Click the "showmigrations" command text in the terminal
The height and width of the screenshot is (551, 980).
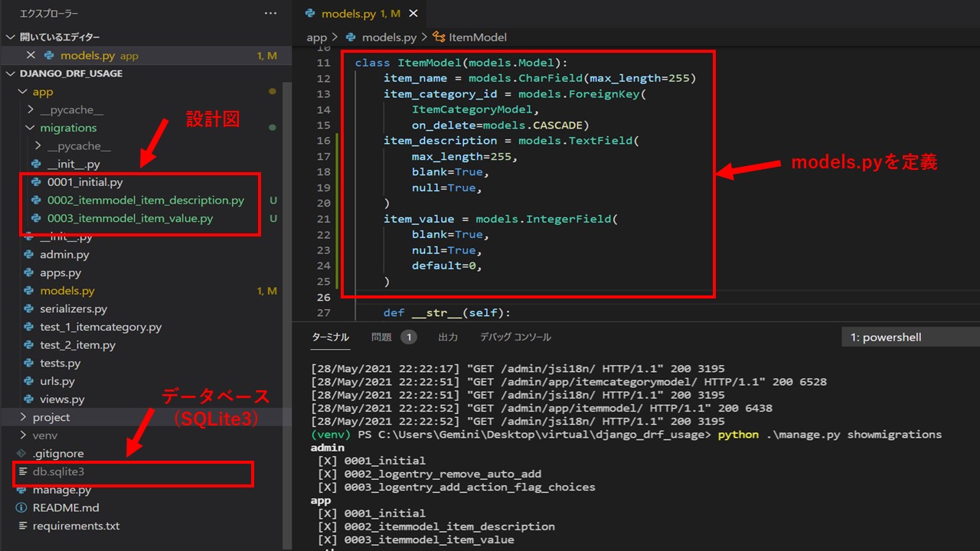[894, 435]
